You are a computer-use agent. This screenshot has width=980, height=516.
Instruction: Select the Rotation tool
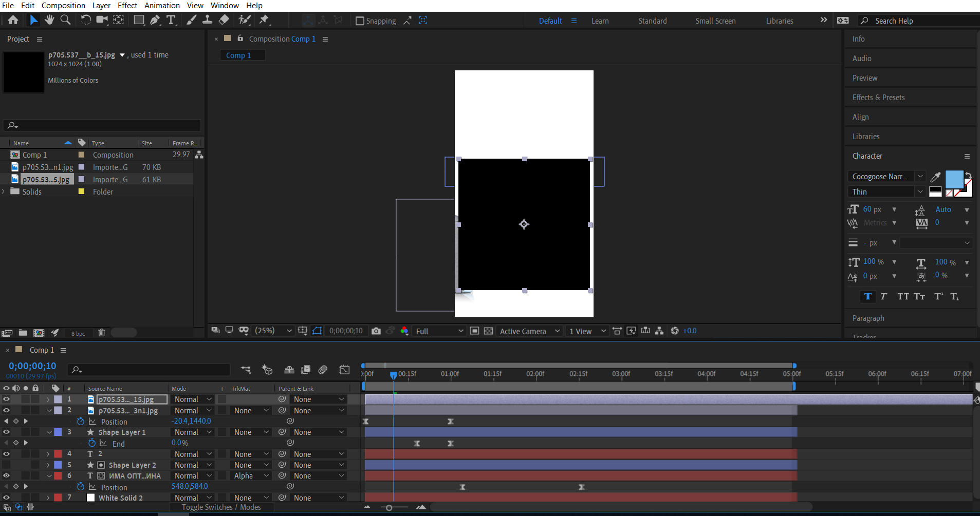click(86, 20)
